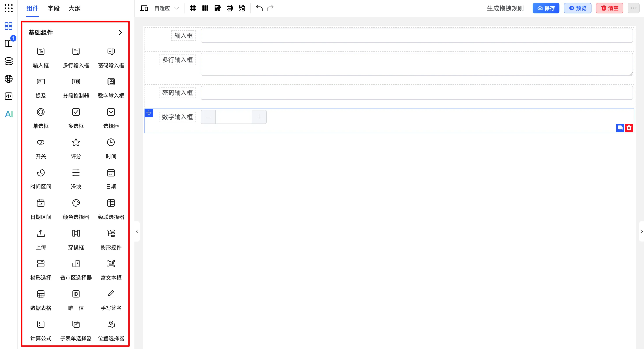Switch to the 大纲 tab
This screenshot has height=349, width=644.
(x=74, y=8)
